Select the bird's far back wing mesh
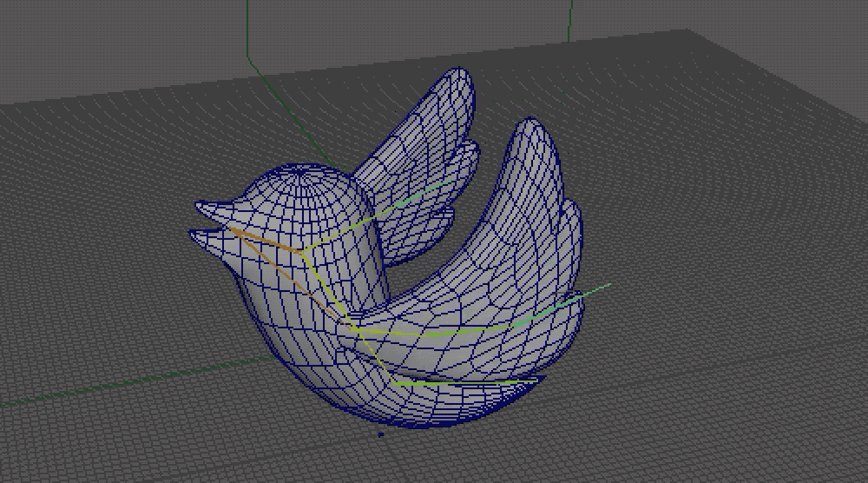The height and width of the screenshot is (483, 868). (x=422, y=166)
